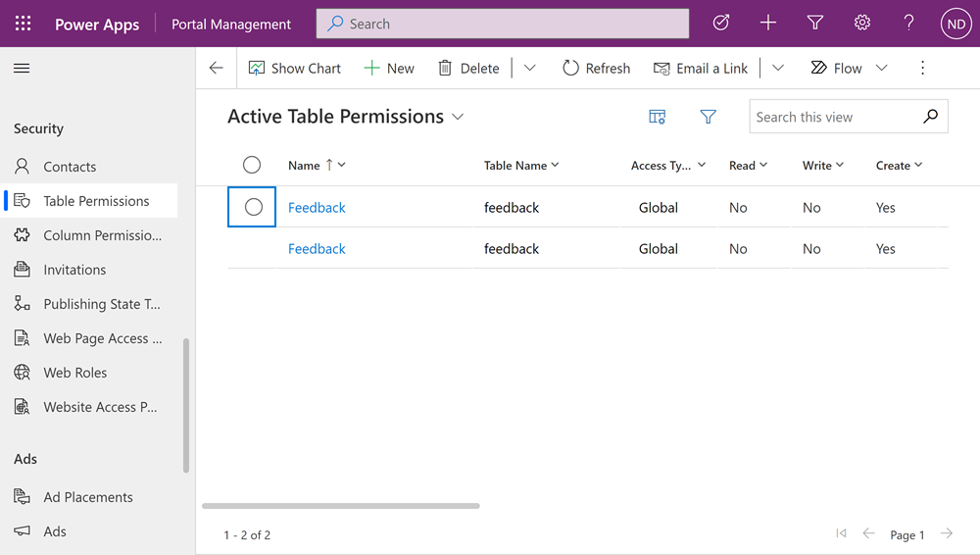Refresh the table permissions list

pyautogui.click(x=596, y=69)
